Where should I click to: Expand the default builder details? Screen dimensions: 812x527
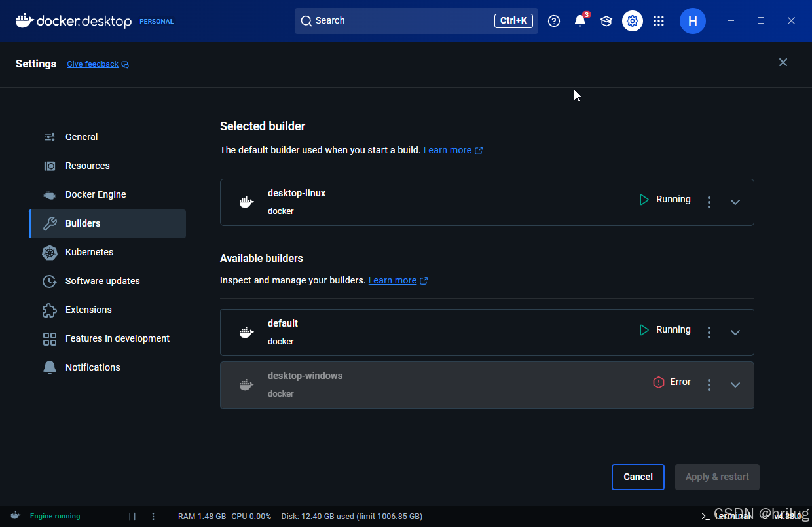pos(735,333)
